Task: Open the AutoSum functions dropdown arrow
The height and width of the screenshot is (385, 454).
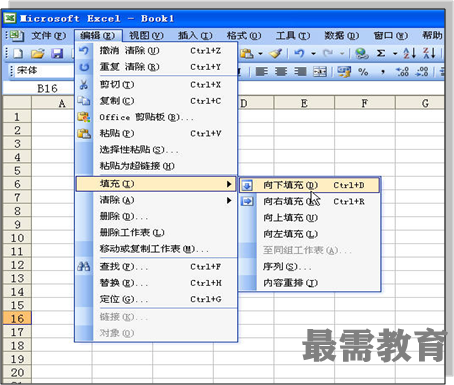Action: click(395, 53)
